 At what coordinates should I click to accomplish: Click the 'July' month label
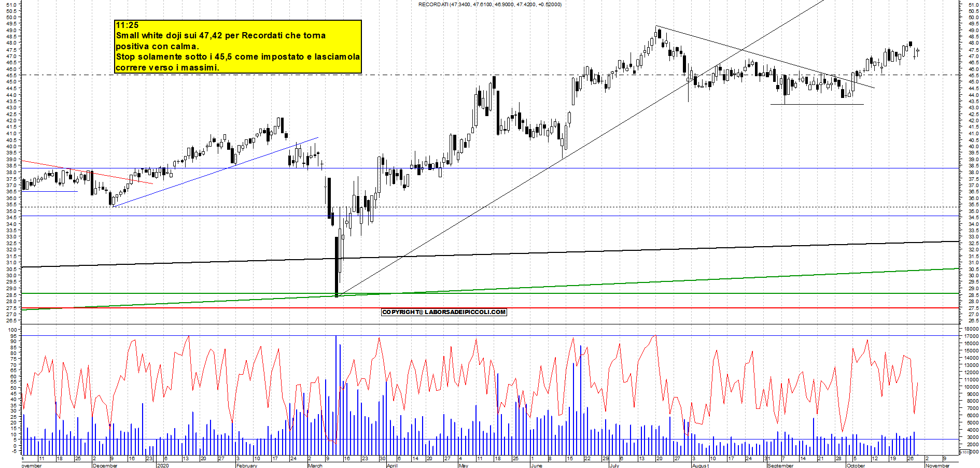coord(614,465)
